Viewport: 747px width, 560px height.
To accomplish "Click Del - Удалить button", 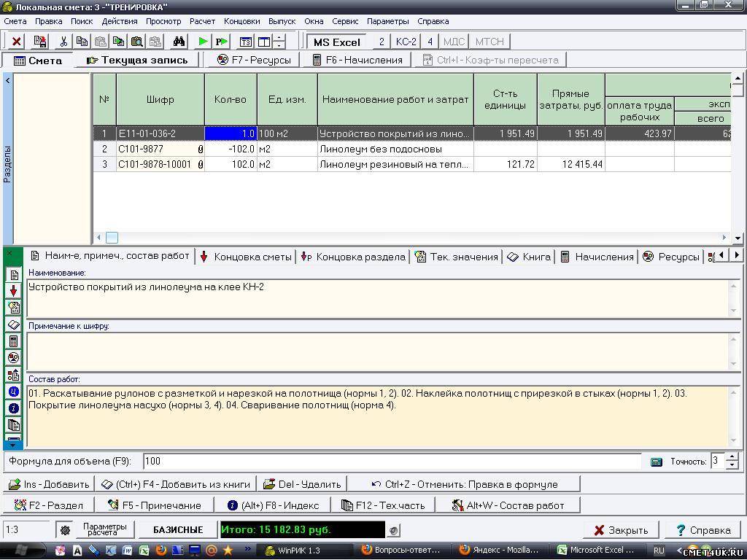I will pyautogui.click(x=303, y=484).
